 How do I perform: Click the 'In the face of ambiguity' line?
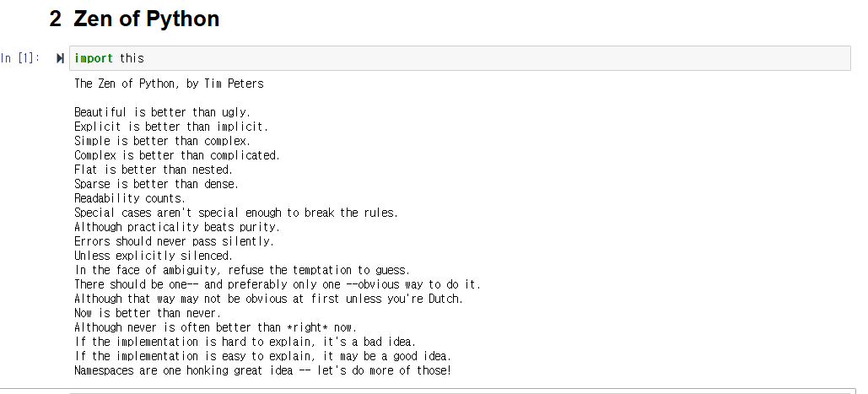pos(242,270)
